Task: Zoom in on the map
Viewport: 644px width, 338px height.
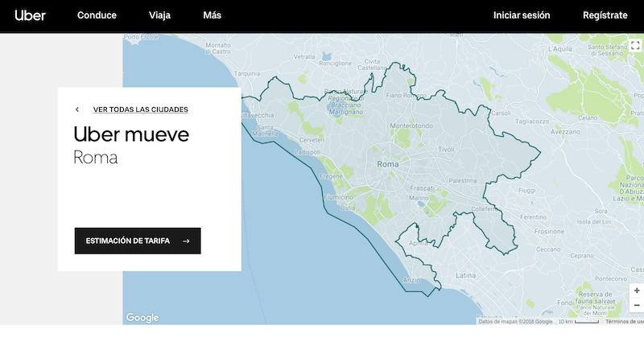Action: [x=637, y=291]
